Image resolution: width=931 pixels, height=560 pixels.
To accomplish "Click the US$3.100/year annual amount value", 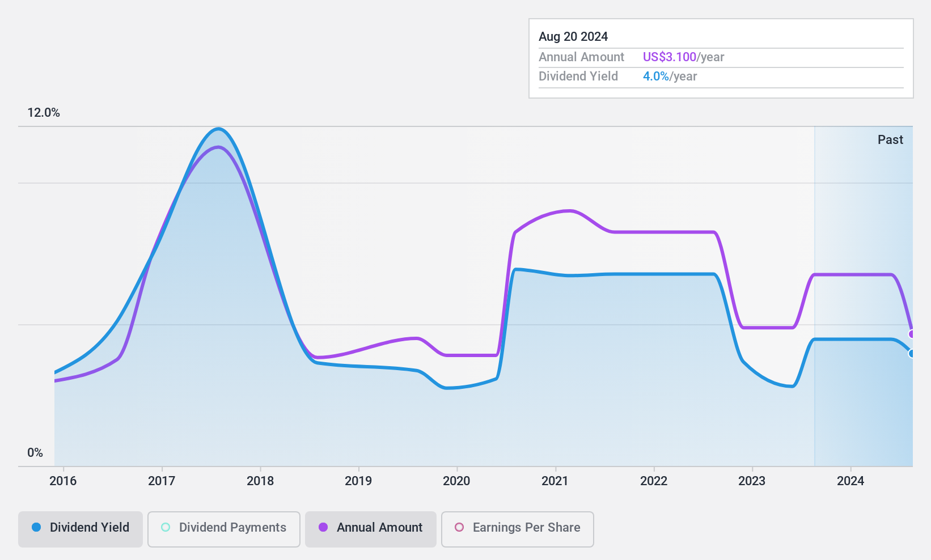I will [x=683, y=57].
